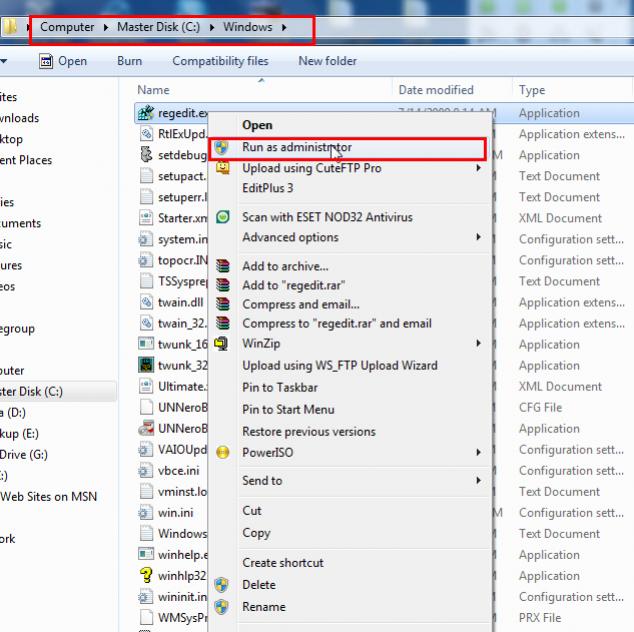Open dropdown arrow after Windows breadcrumb
Viewport: 634px width, 632px height.
point(284,27)
